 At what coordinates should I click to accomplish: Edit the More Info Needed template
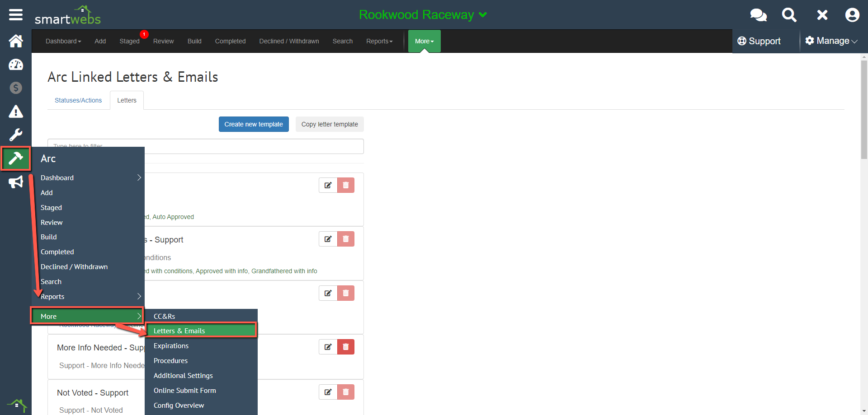328,347
